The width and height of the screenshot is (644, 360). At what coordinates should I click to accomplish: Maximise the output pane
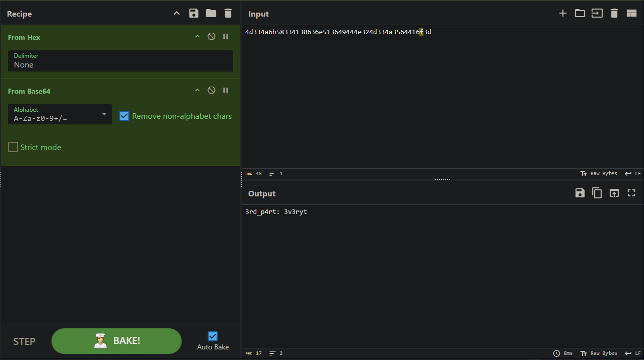point(631,193)
